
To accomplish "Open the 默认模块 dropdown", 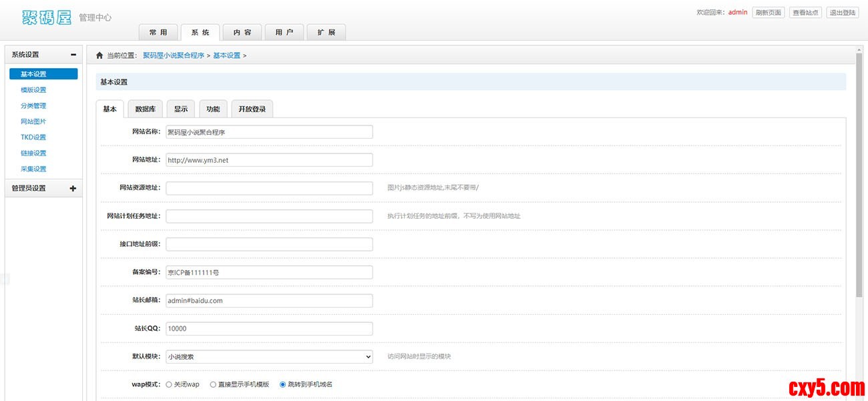I will [x=269, y=357].
